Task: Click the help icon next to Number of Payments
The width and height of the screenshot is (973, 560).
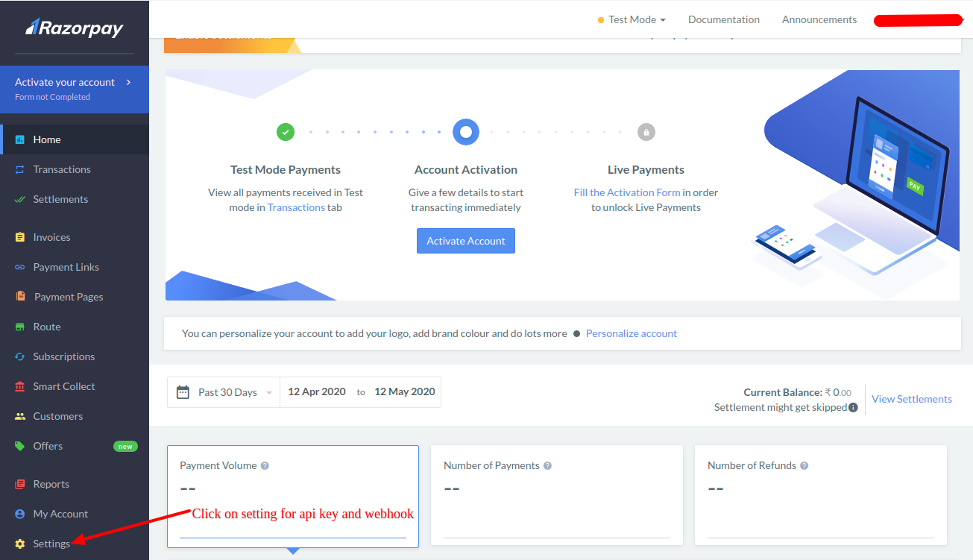Action: (x=547, y=465)
